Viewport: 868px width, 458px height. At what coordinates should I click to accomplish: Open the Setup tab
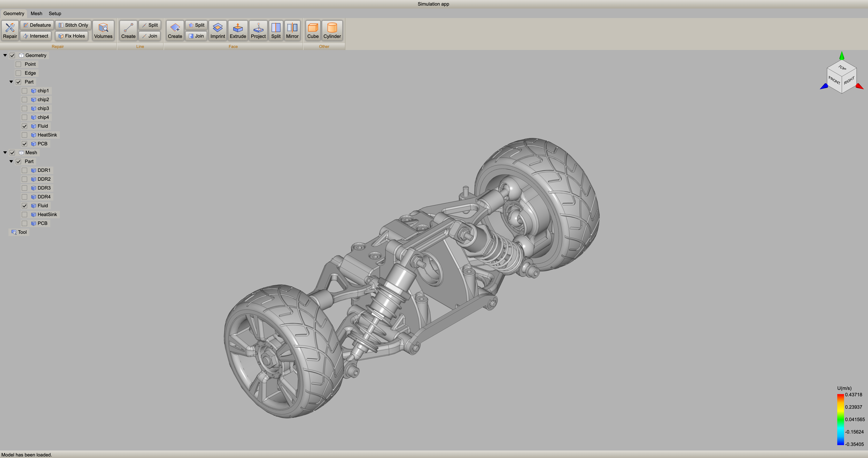point(55,13)
